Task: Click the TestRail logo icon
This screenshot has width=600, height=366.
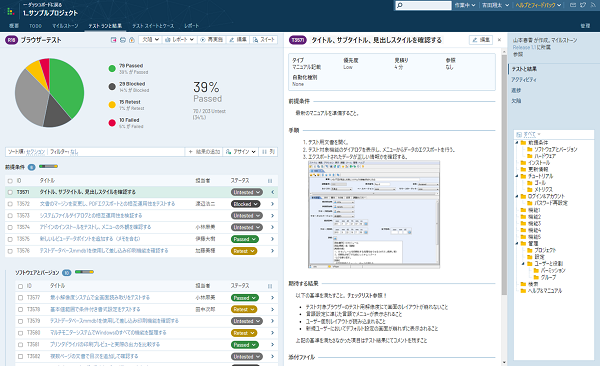Action: [x=11, y=11]
